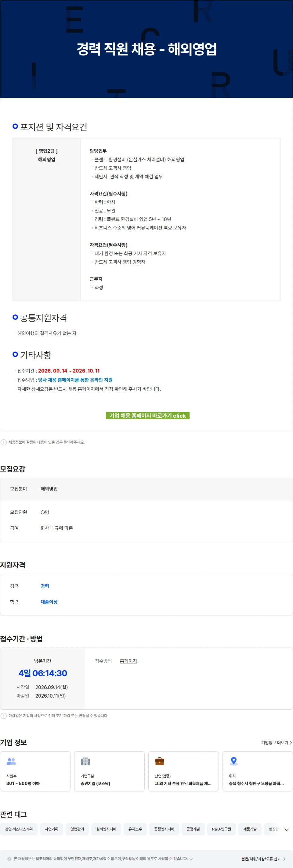The height and width of the screenshot is (868, 293).
Task: Expand the related tags list with the chevron
Action: pyautogui.click(x=286, y=829)
